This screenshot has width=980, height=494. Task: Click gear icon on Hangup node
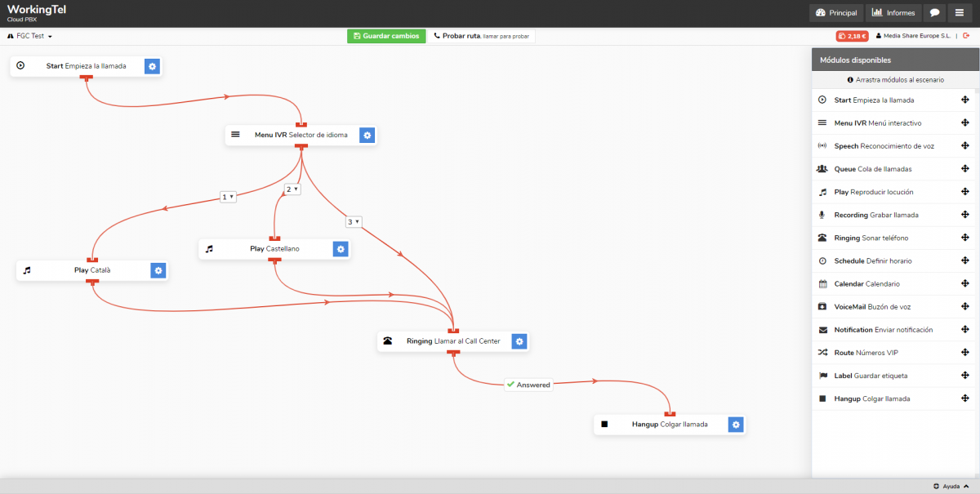736,425
